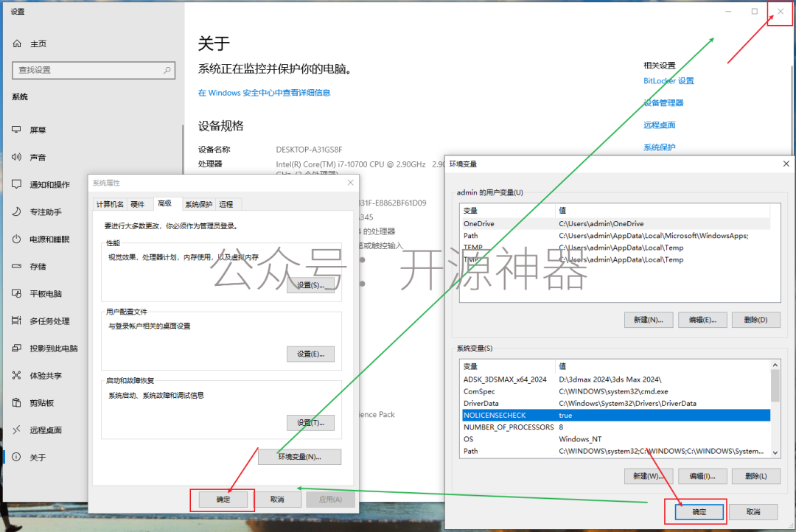Cancel the 系统属性 dialog
The image size is (796, 532).
pyautogui.click(x=277, y=499)
